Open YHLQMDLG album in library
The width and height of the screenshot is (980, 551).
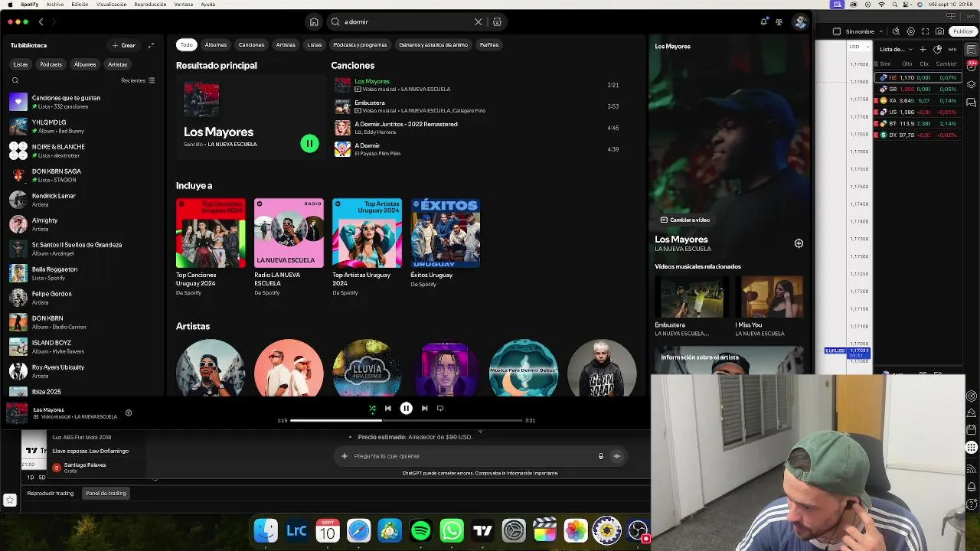[83, 126]
